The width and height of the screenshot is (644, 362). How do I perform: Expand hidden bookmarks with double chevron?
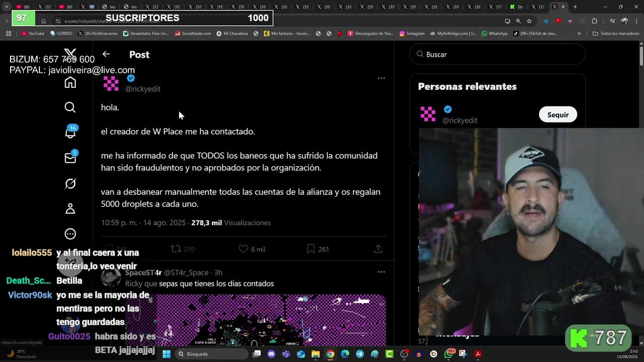tap(579, 34)
